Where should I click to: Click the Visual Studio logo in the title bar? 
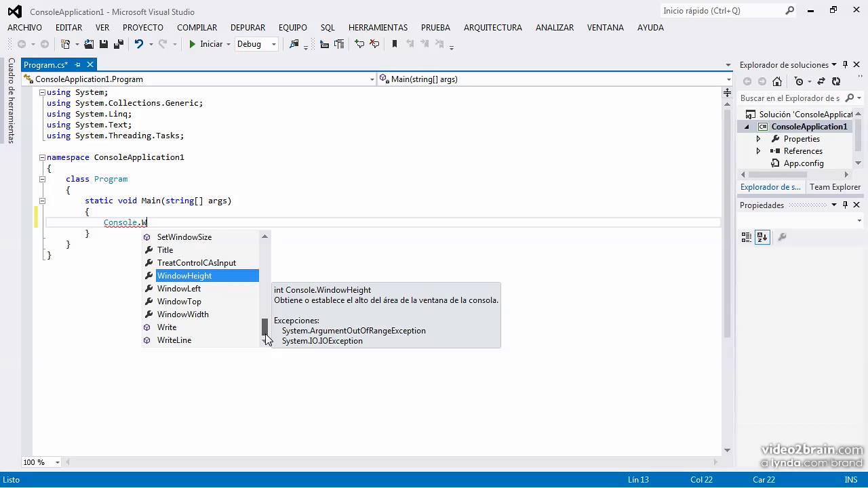[14, 12]
